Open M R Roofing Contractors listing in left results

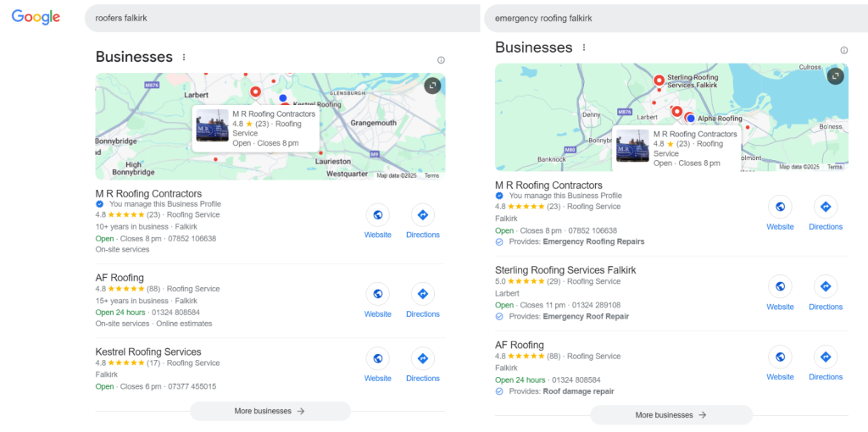149,194
